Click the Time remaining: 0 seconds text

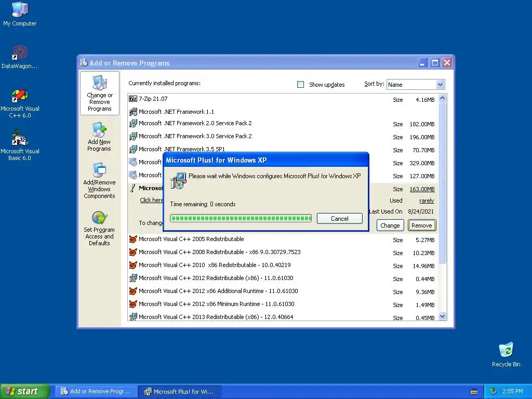pyautogui.click(x=203, y=204)
